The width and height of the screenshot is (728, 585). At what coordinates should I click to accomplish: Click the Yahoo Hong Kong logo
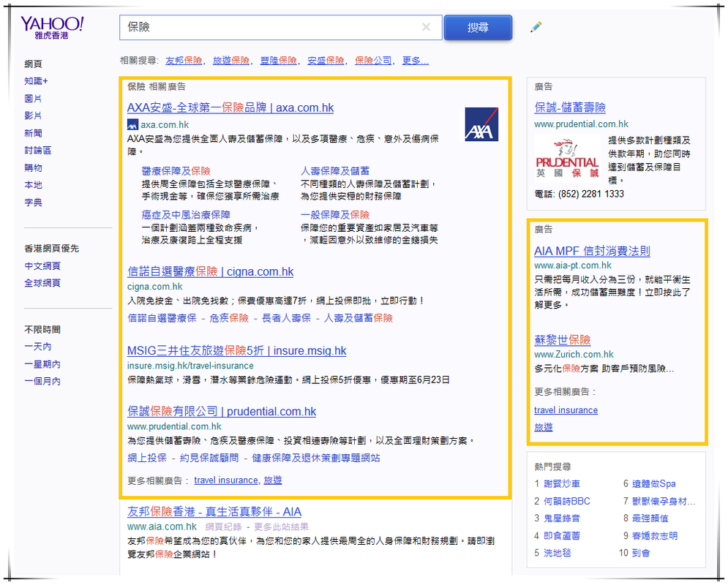pos(52,28)
